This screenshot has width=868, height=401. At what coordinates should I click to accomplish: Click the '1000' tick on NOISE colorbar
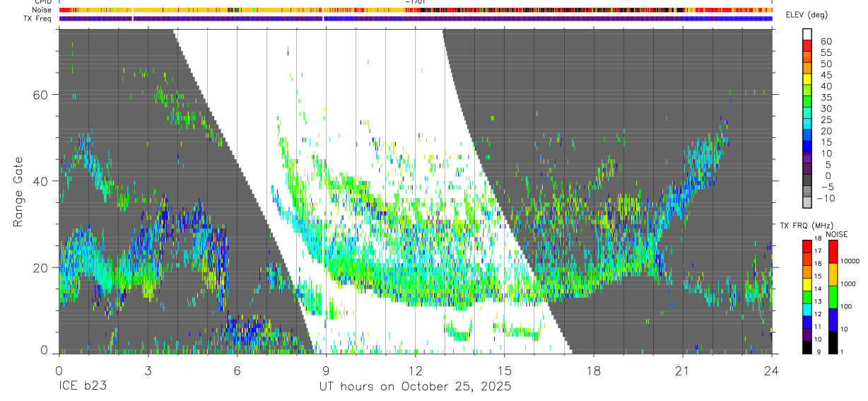pos(848,284)
